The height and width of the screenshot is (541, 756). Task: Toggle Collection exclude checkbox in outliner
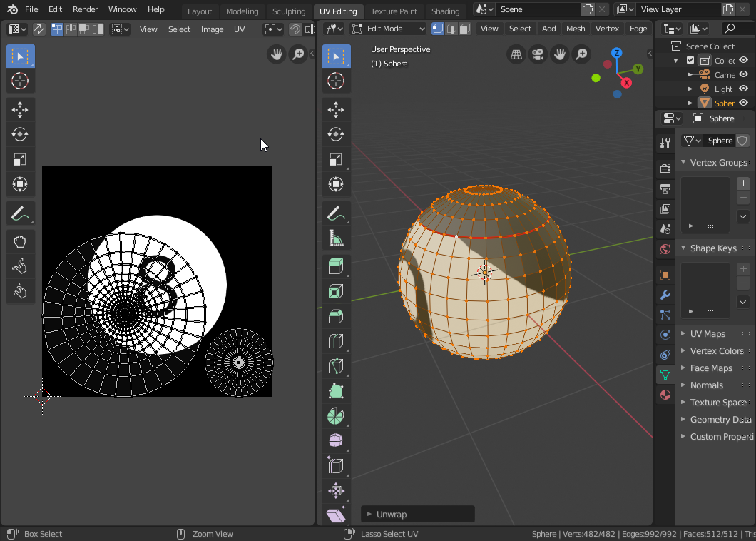690,61
